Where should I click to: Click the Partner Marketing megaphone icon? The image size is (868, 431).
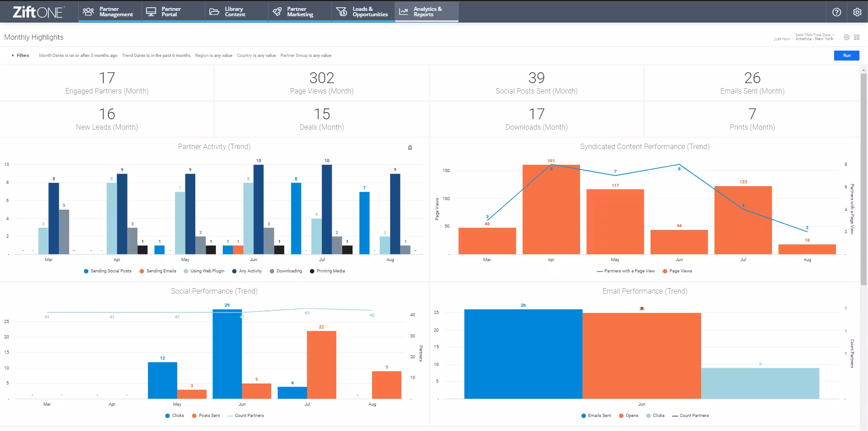click(x=278, y=11)
